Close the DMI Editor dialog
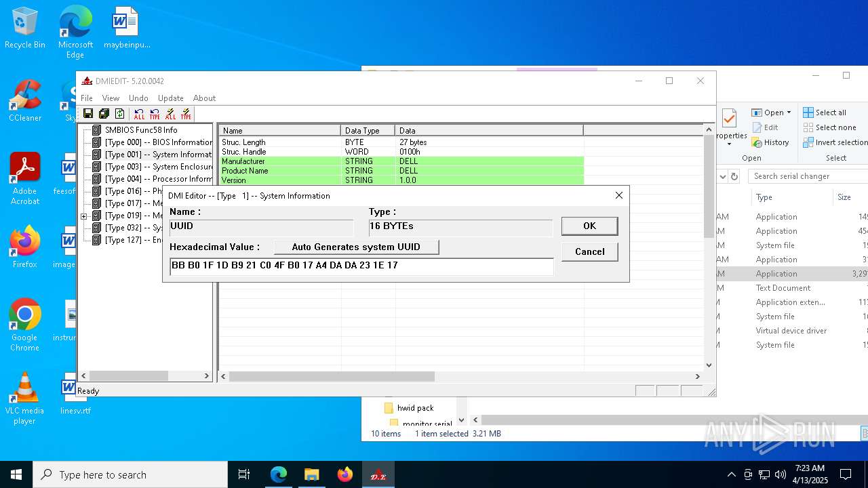Image resolution: width=868 pixels, height=488 pixels. pos(618,195)
